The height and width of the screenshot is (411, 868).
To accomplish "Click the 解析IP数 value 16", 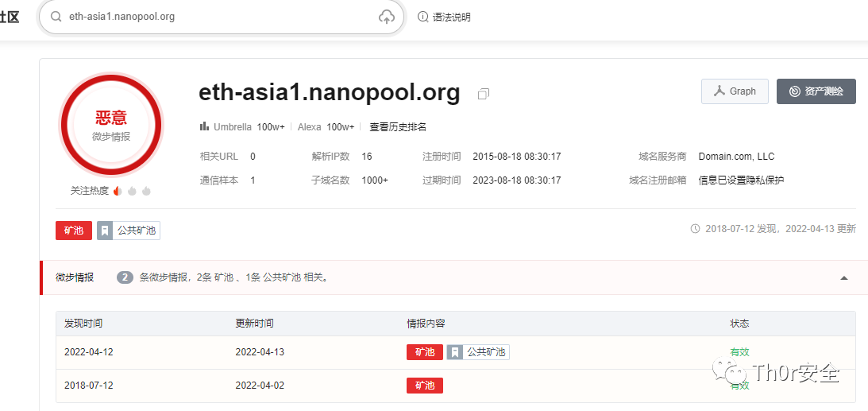I will [366, 156].
